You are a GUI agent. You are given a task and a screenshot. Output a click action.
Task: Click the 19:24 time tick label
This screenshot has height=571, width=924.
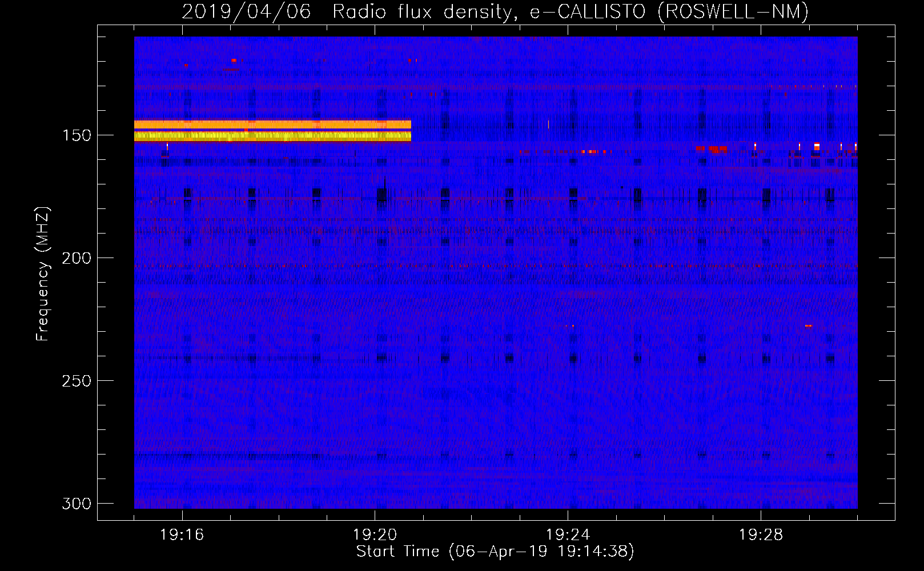[568, 535]
